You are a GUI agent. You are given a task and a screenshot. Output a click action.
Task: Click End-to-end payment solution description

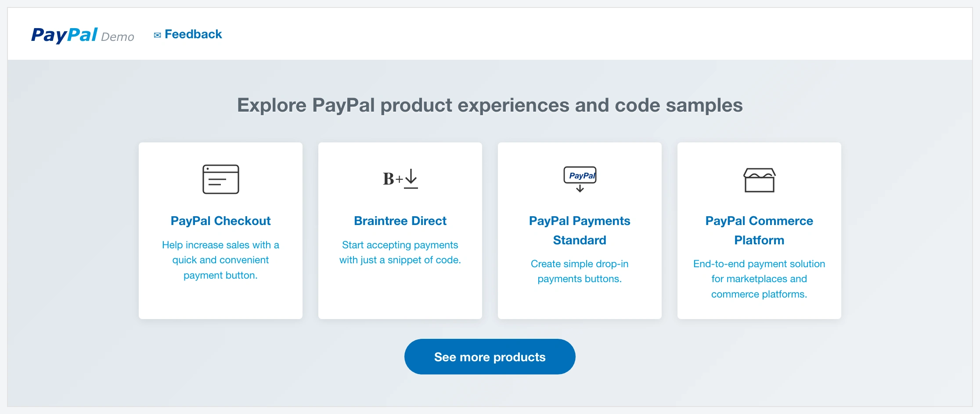pyautogui.click(x=759, y=279)
